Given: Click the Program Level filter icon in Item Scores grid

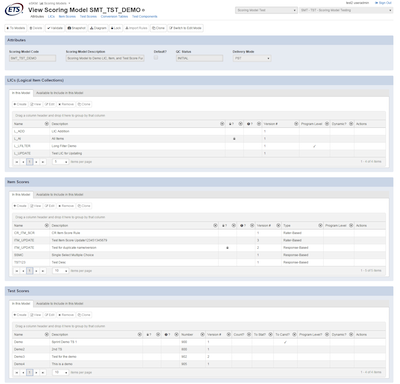Looking at the screenshot, I should (x=351, y=226).
